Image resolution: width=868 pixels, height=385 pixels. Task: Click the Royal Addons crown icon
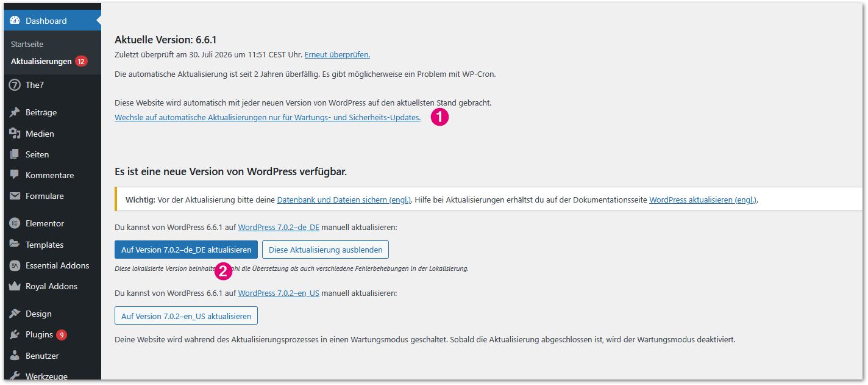click(x=15, y=286)
